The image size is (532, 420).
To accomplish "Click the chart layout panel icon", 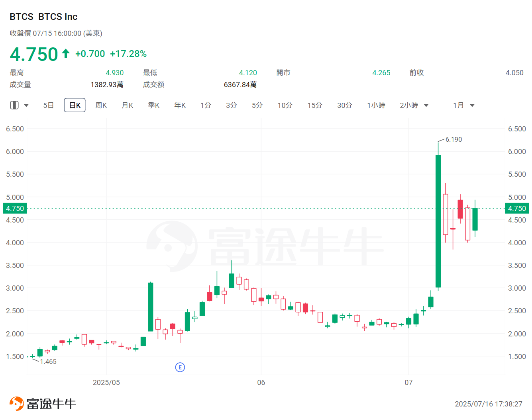I will (14, 105).
